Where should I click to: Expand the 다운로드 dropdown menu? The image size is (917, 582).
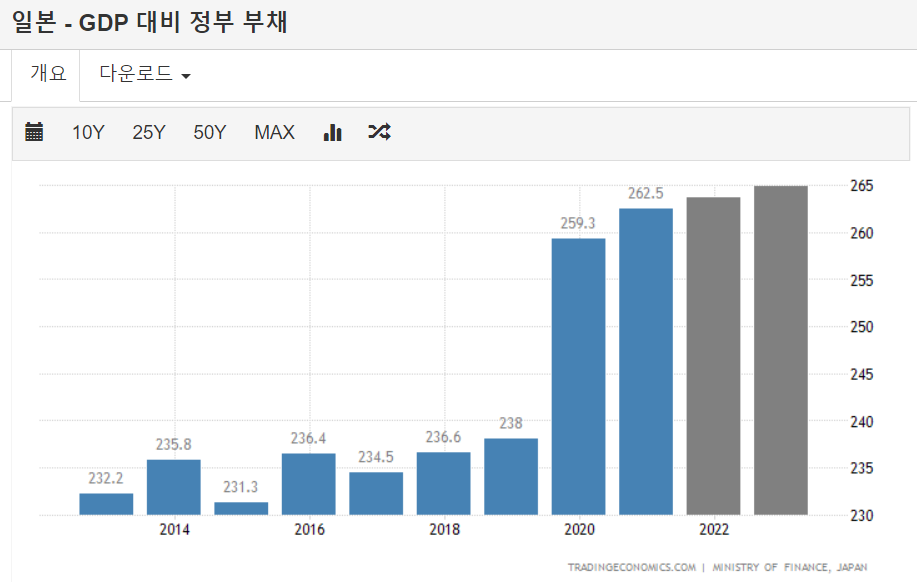click(145, 74)
